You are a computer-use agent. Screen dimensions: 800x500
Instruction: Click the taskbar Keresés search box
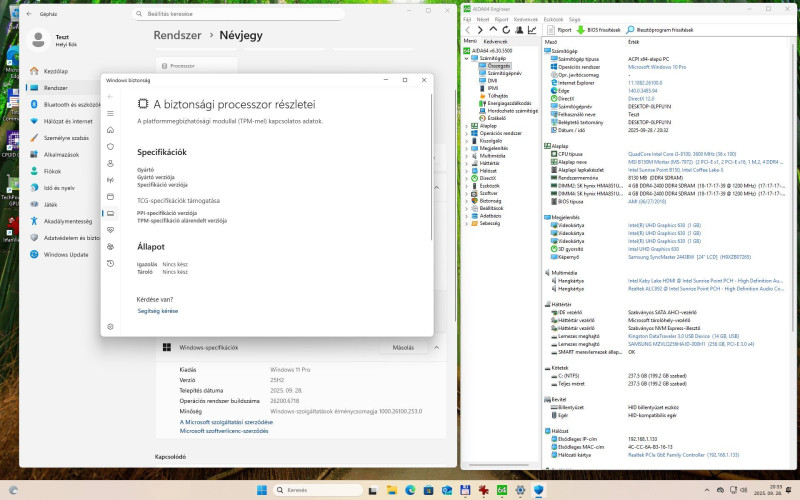[318, 490]
